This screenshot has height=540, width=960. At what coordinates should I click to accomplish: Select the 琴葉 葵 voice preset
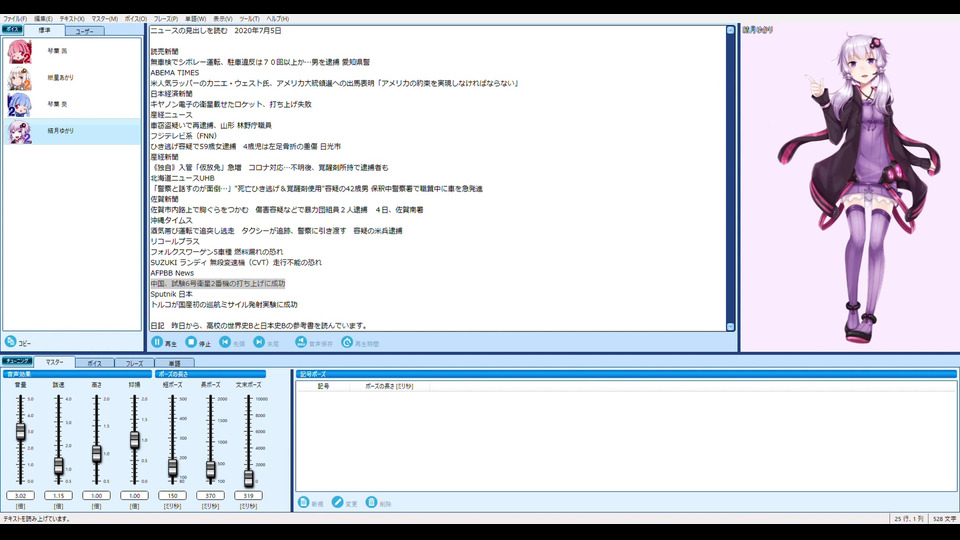click(72, 105)
